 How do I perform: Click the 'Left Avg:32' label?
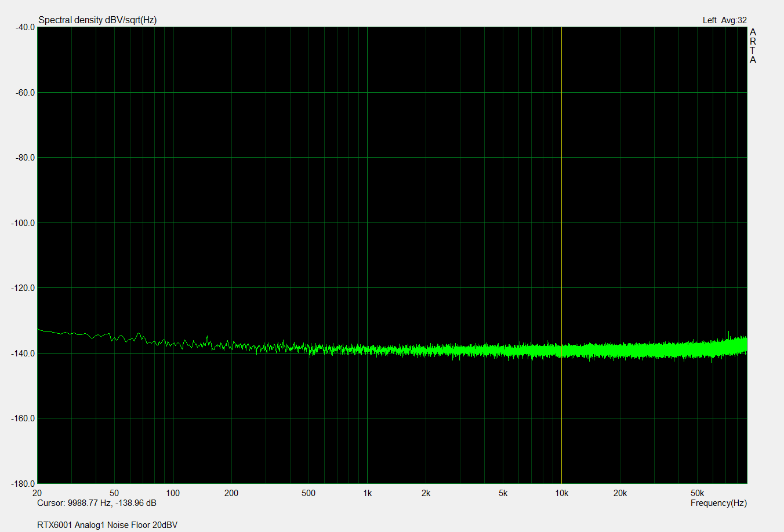(724, 20)
